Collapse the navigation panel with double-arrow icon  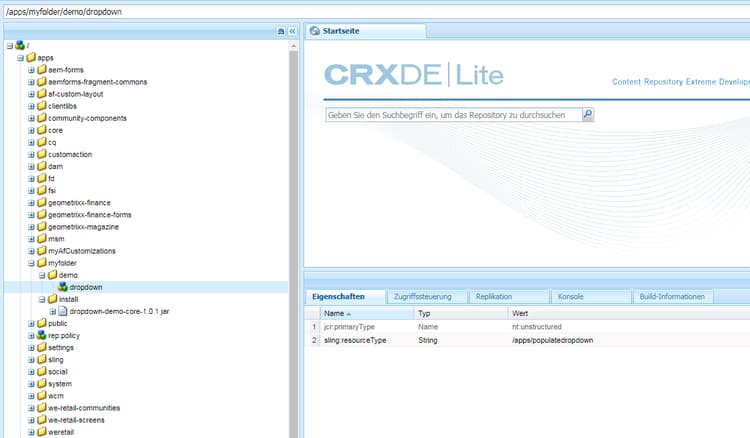pyautogui.click(x=292, y=31)
